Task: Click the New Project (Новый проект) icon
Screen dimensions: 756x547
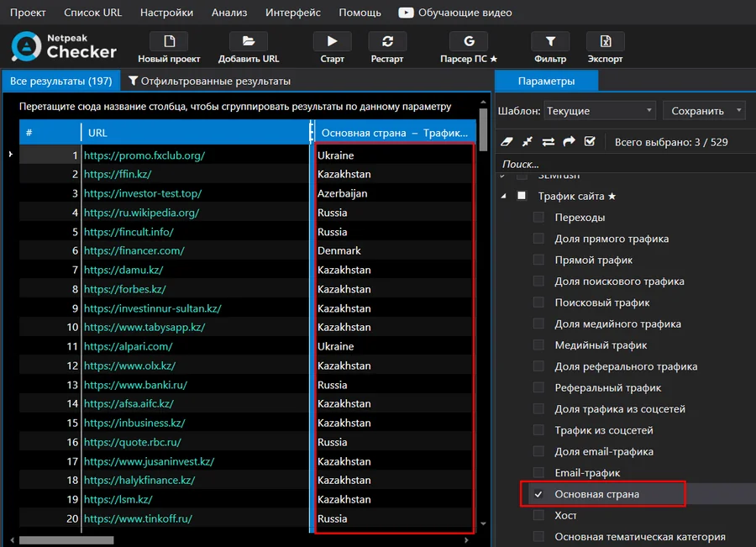Action: pyautogui.click(x=169, y=41)
